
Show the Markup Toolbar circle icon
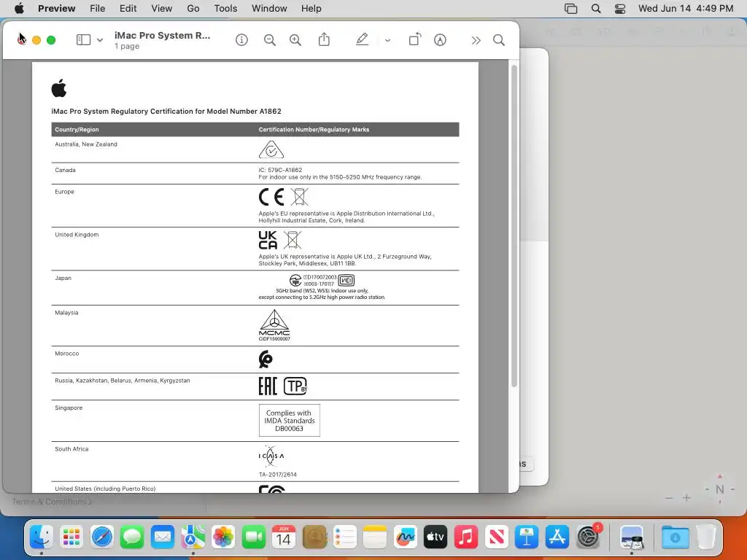[440, 40]
